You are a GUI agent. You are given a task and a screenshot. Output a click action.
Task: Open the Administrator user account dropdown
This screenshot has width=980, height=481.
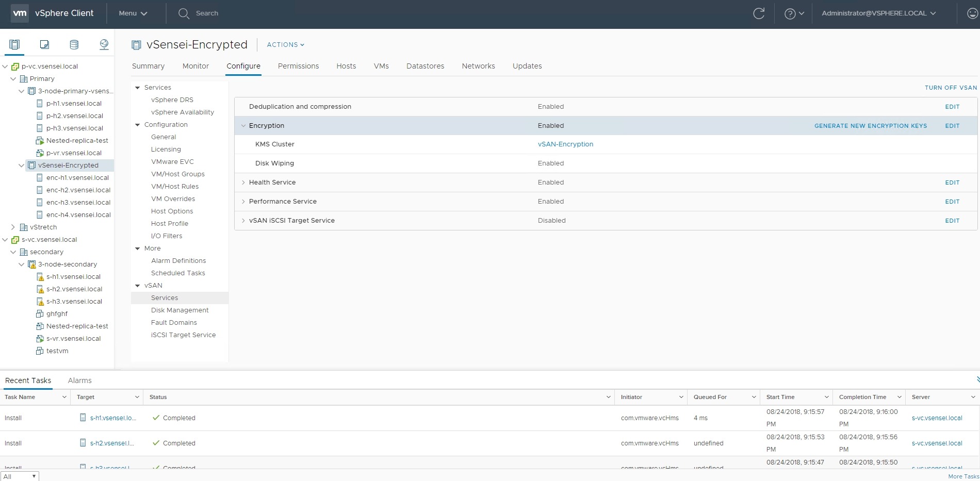point(878,13)
